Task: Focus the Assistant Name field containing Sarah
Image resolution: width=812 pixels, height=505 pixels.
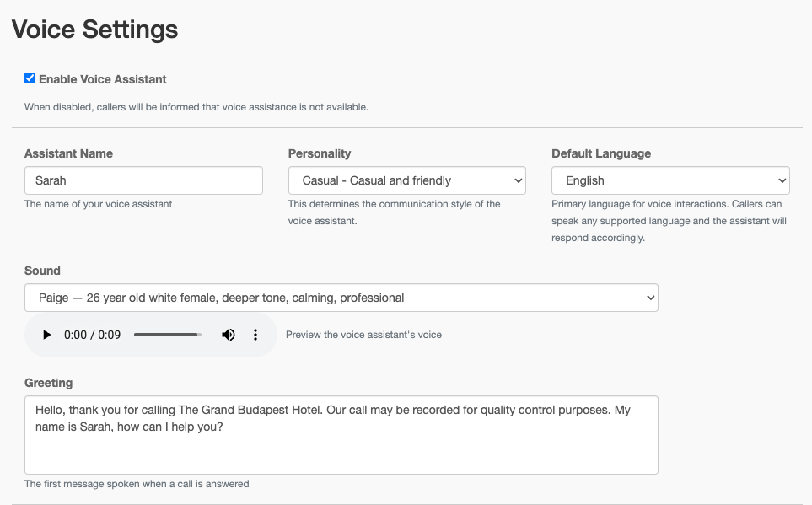Action: (143, 180)
